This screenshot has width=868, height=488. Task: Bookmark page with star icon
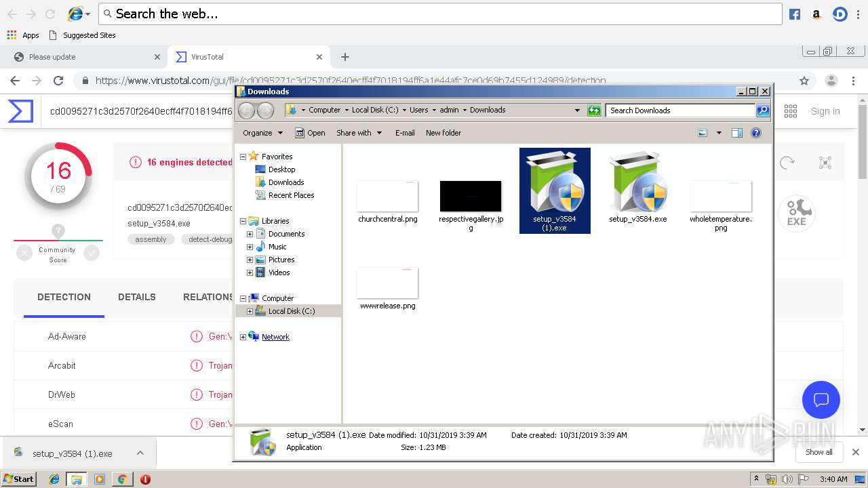[x=804, y=81]
